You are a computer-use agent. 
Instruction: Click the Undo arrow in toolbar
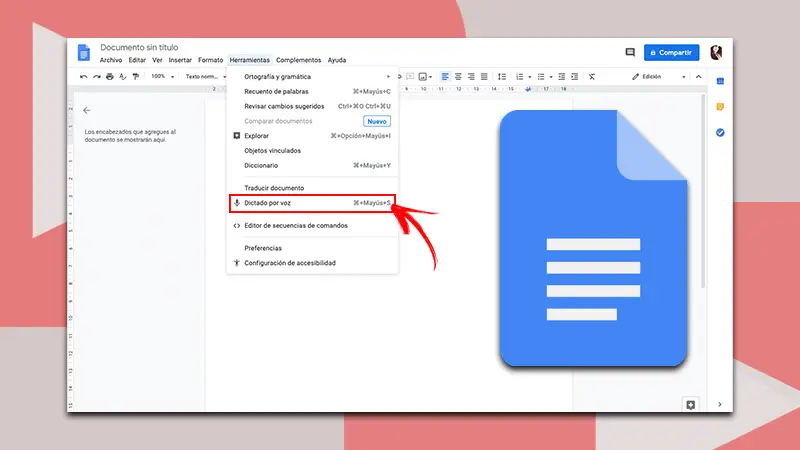pyautogui.click(x=84, y=77)
